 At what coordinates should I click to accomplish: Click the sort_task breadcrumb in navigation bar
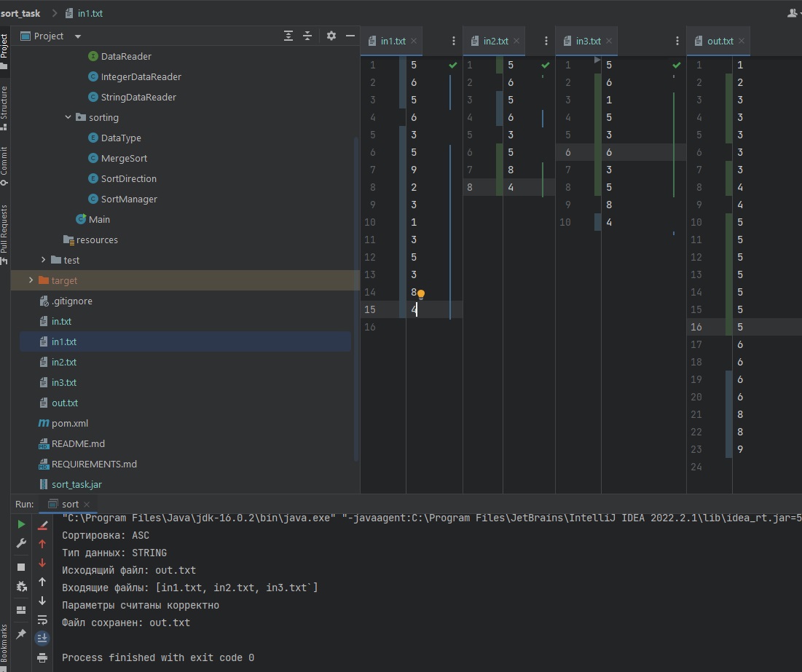click(20, 13)
